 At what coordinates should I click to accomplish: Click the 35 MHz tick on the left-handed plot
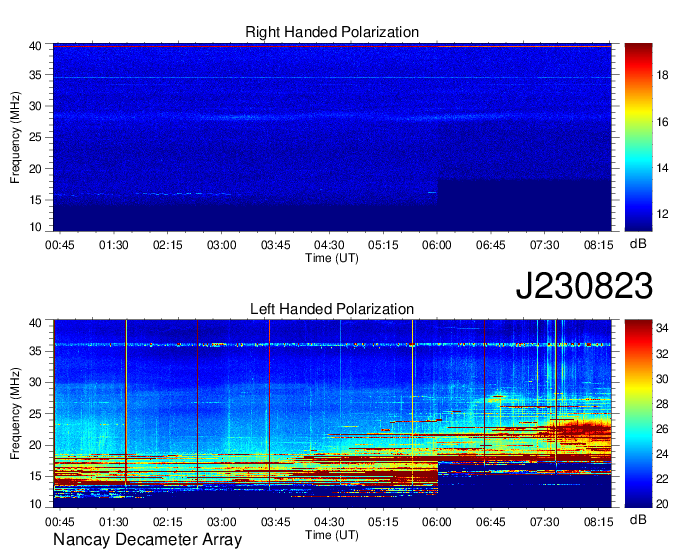35,351
